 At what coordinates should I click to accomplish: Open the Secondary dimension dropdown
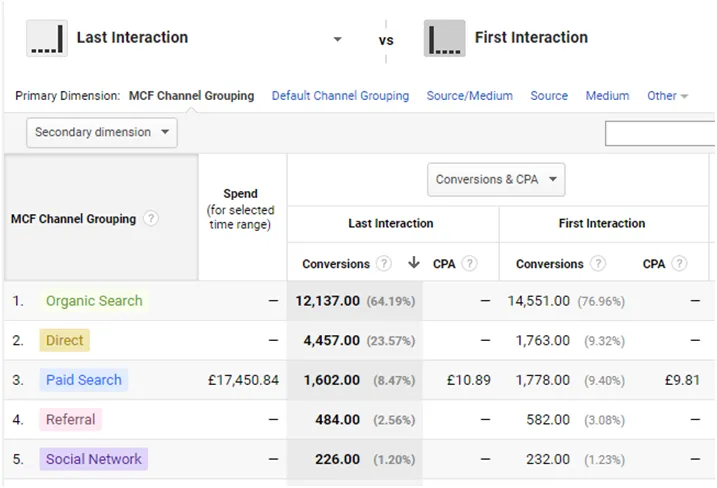coord(101,132)
